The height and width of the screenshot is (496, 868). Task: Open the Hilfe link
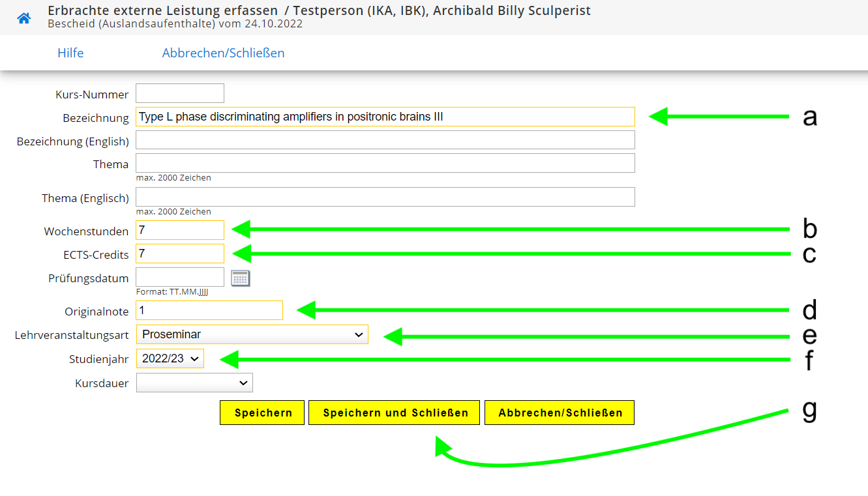[70, 53]
